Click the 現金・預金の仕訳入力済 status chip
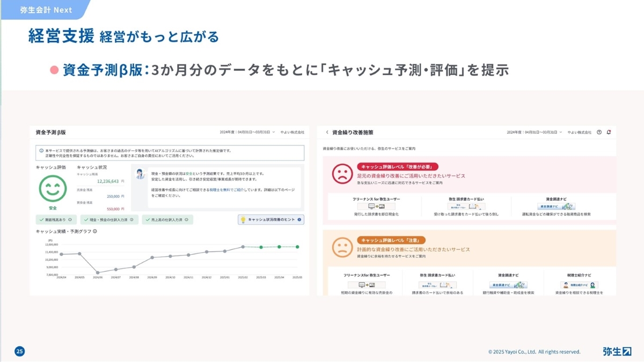The image size is (644, 362). (x=109, y=220)
